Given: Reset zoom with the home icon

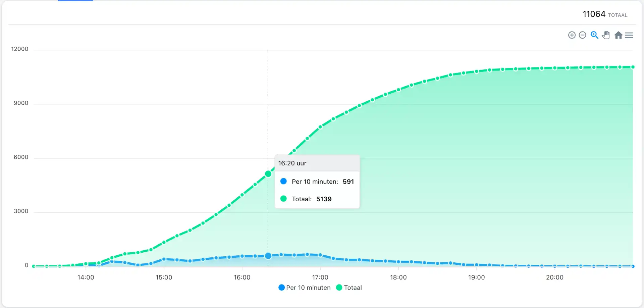Looking at the screenshot, I should click(618, 35).
